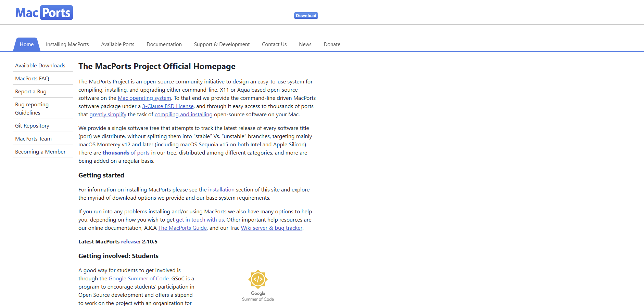This screenshot has height=306, width=644.
Task: Click the release link near version 2.10.5
Action: 130,242
